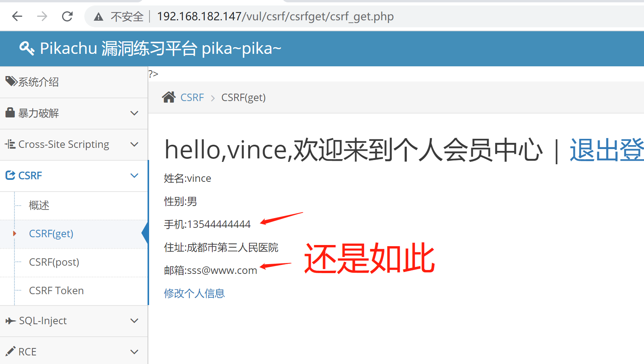The width and height of the screenshot is (644, 364).
Task: Click the pencil icon beside RCE
Action: 11,351
